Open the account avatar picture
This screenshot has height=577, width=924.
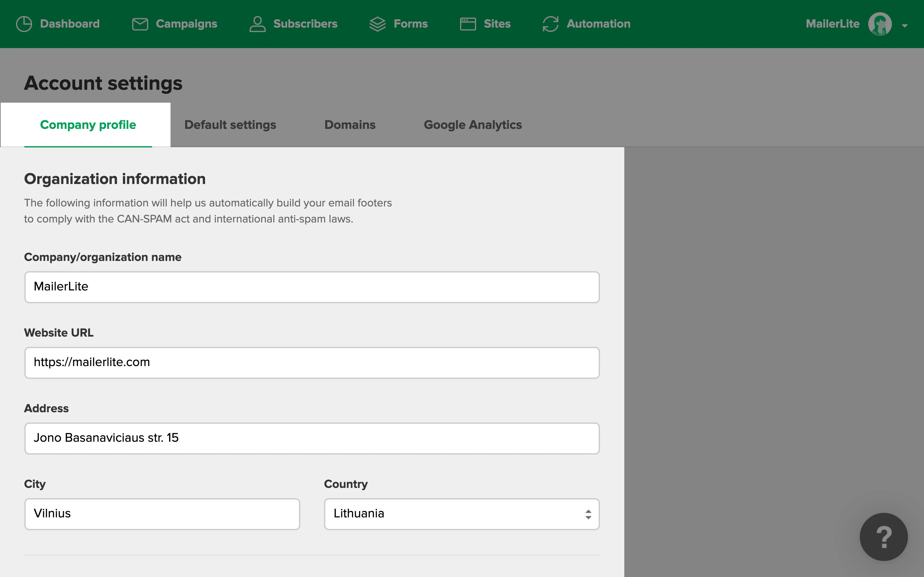click(880, 24)
